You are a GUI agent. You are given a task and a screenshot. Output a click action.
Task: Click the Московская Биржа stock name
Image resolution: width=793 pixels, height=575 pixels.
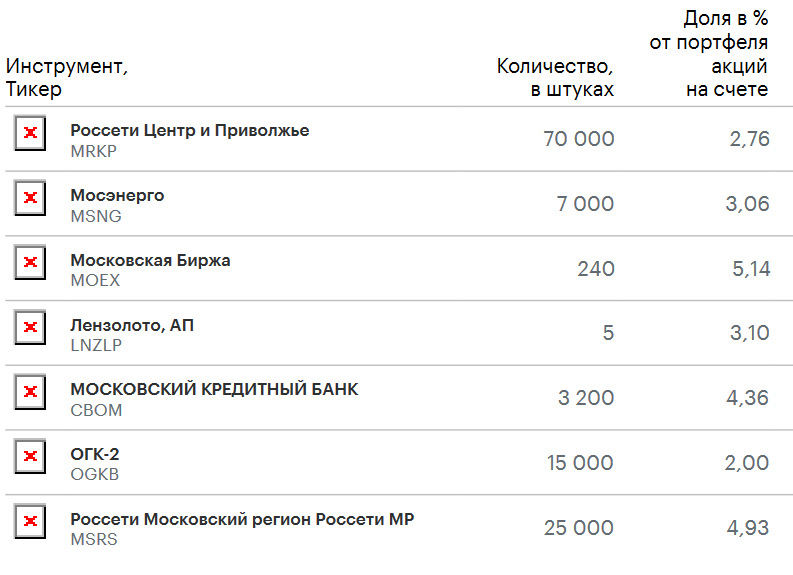coord(150,260)
